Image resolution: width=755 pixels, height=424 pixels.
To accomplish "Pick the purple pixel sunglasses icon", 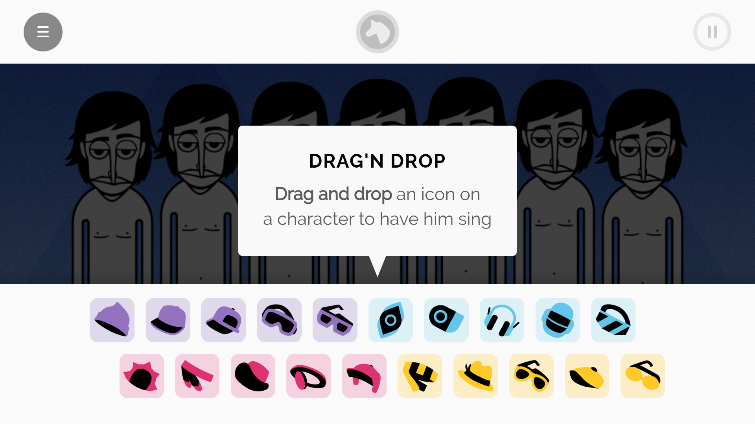I will pyautogui.click(x=335, y=320).
